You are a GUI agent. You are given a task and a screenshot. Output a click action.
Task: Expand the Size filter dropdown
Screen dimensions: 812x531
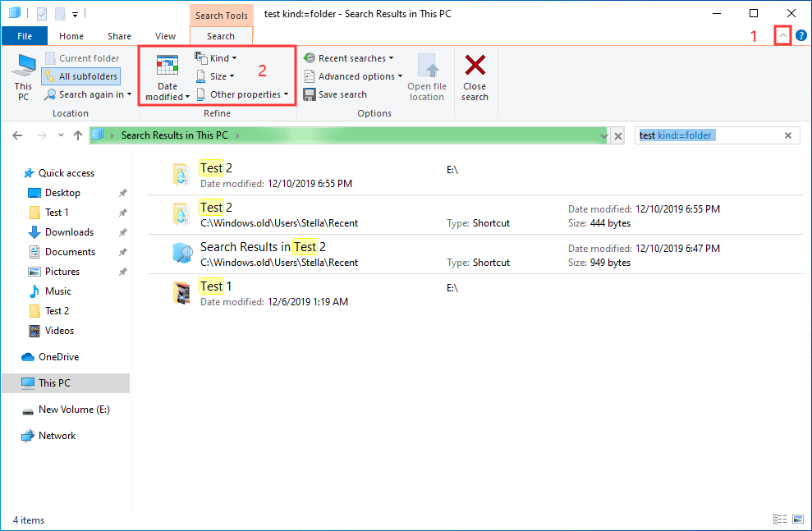[x=216, y=76]
